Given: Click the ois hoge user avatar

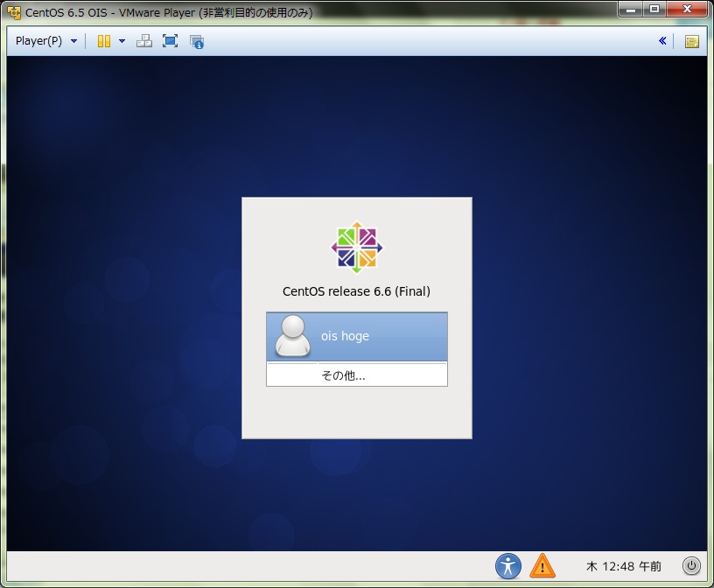Looking at the screenshot, I should pos(293,336).
